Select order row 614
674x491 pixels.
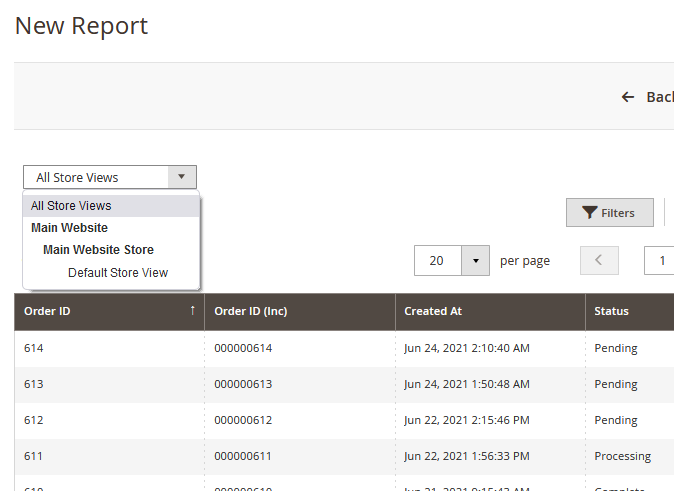(x=34, y=348)
